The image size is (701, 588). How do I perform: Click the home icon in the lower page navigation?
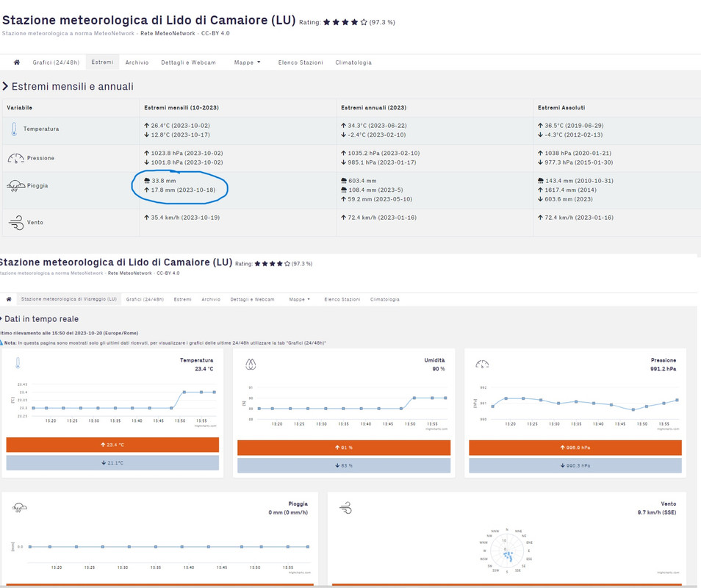[x=9, y=299]
